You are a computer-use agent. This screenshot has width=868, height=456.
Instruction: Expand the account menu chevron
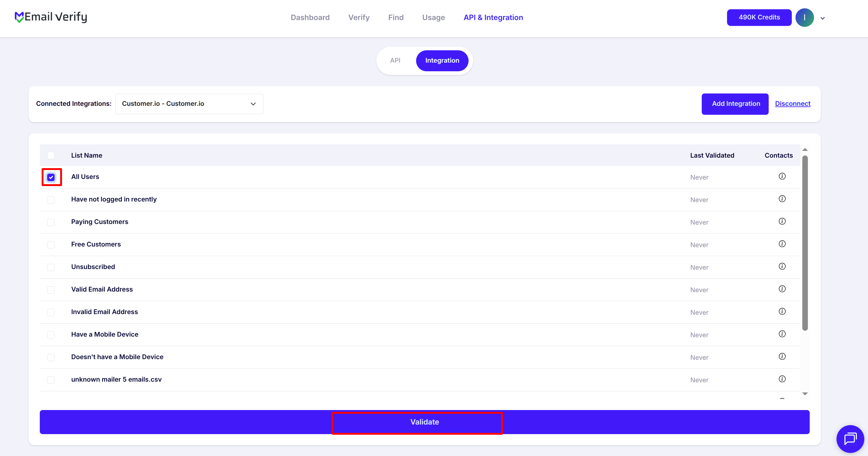click(823, 19)
